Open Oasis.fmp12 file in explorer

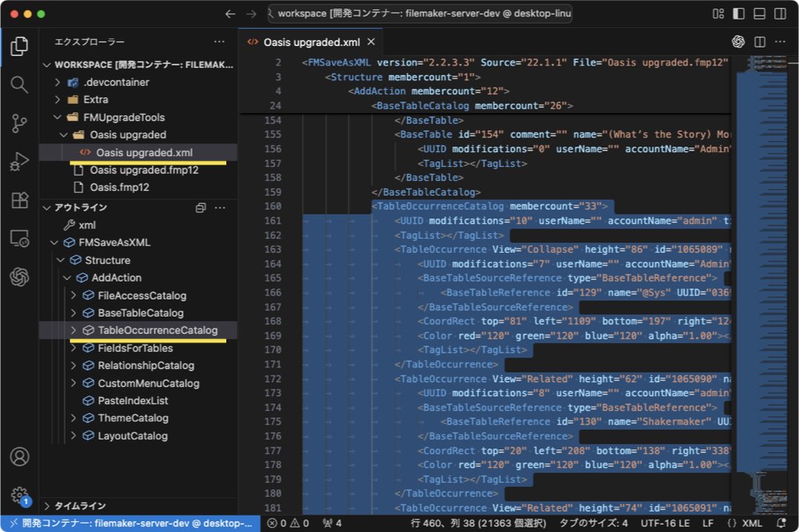coord(119,187)
